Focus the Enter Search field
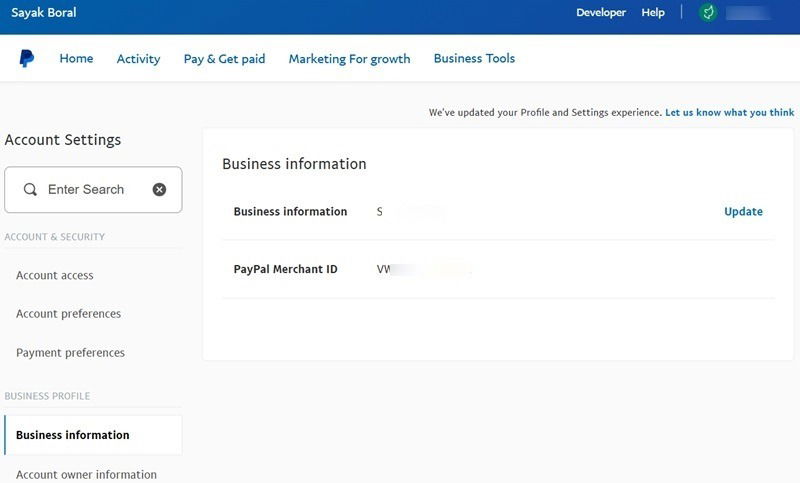The image size is (800, 483). (93, 190)
